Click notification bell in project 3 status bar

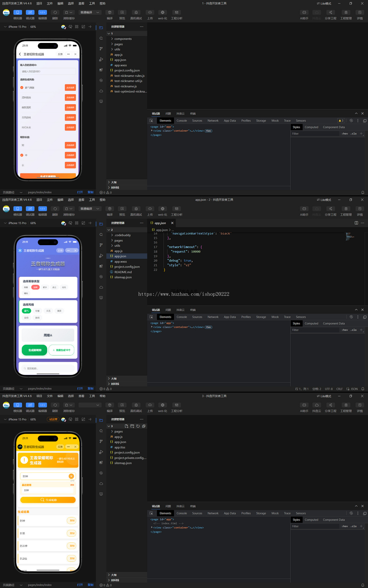tap(363, 585)
